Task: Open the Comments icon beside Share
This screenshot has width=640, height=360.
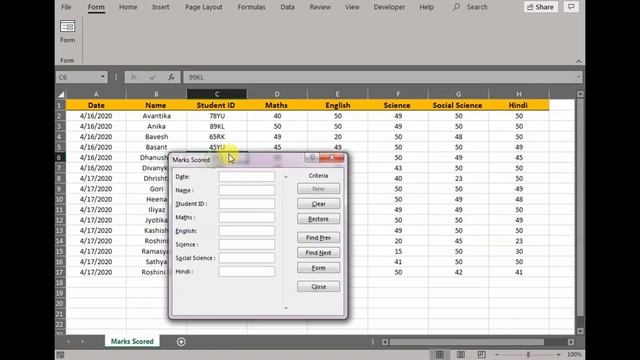Action: 571,7
